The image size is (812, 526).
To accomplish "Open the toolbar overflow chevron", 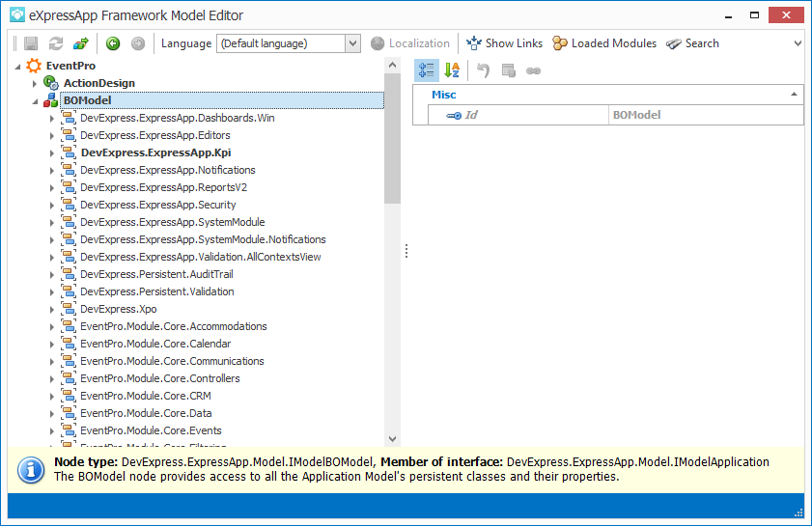I will point(798,43).
